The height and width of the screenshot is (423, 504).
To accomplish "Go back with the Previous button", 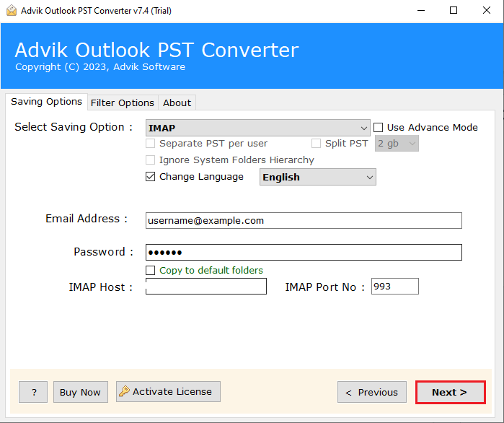I will click(x=372, y=392).
